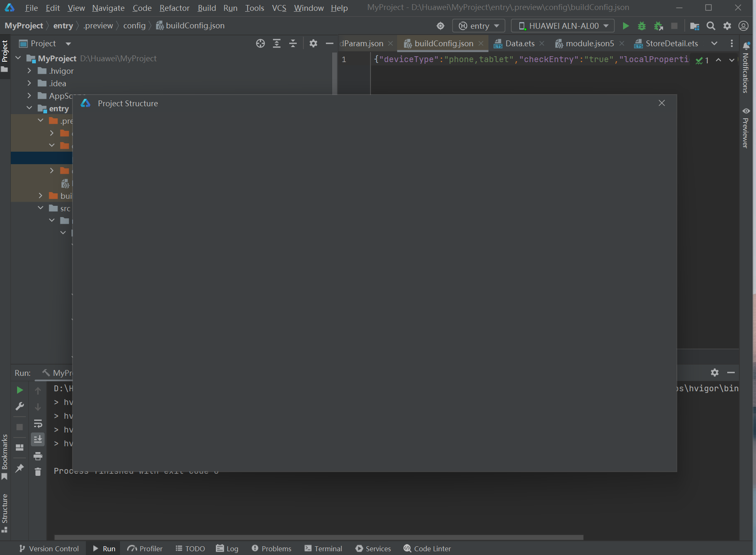Open Search Everywhere magnifier
This screenshot has height=555, width=756.
[x=711, y=26]
